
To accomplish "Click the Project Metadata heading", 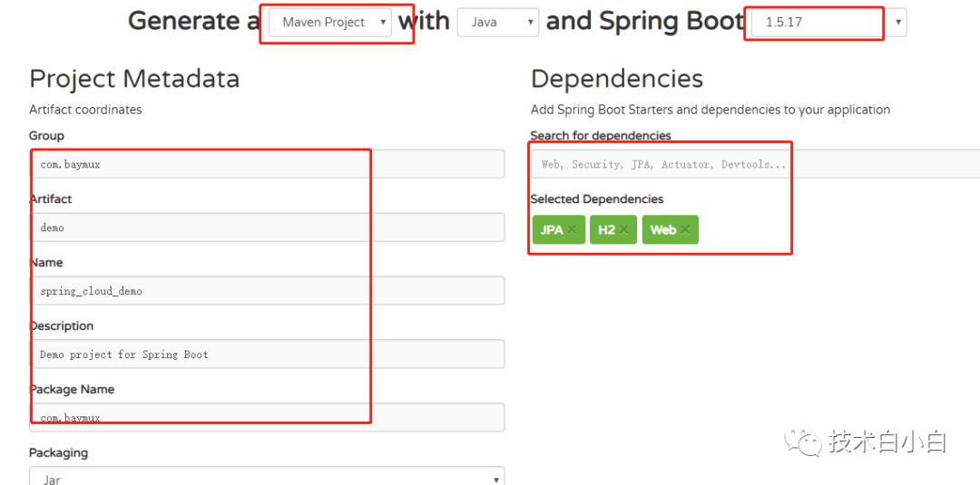I will pyautogui.click(x=134, y=79).
